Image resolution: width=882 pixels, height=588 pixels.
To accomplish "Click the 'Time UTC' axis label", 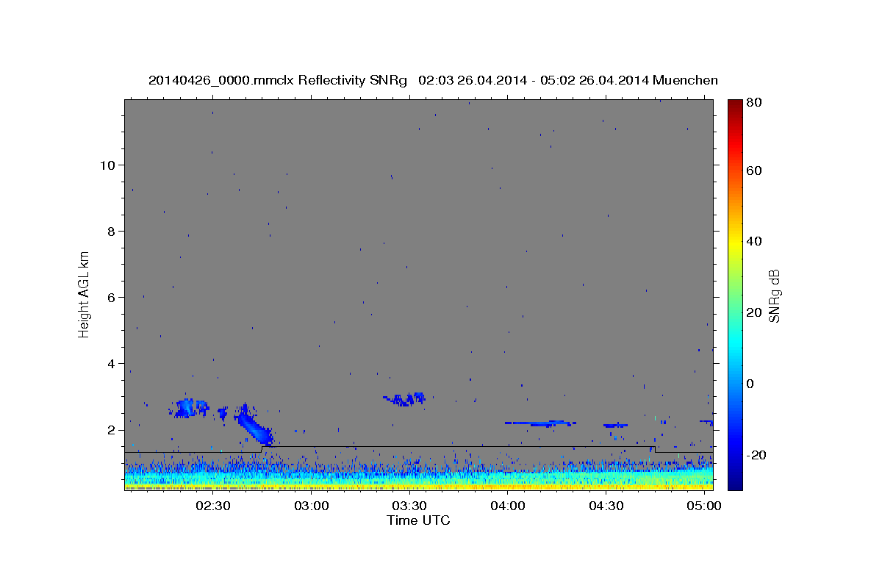I will click(x=418, y=520).
